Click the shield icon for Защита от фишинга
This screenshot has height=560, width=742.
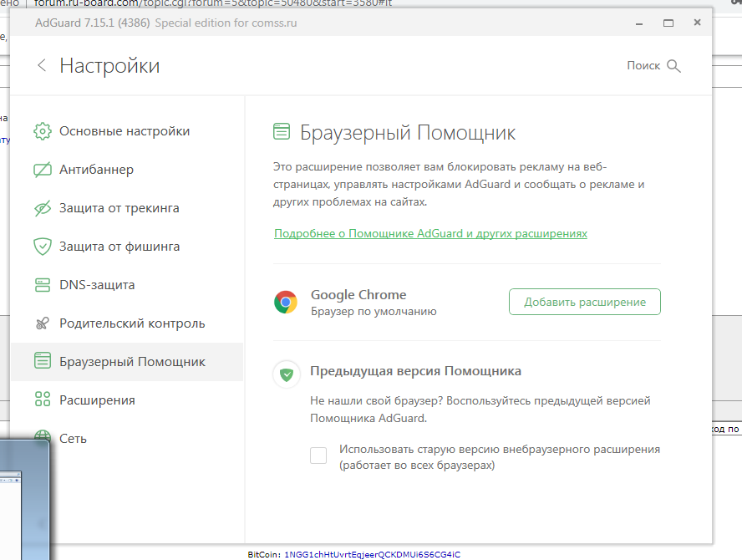click(43, 247)
